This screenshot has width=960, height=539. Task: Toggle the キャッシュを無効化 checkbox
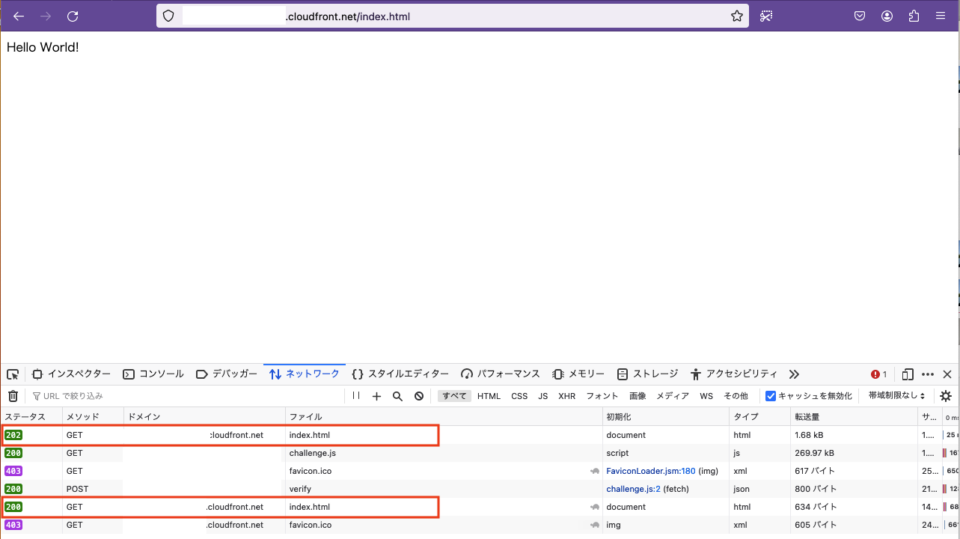(771, 396)
